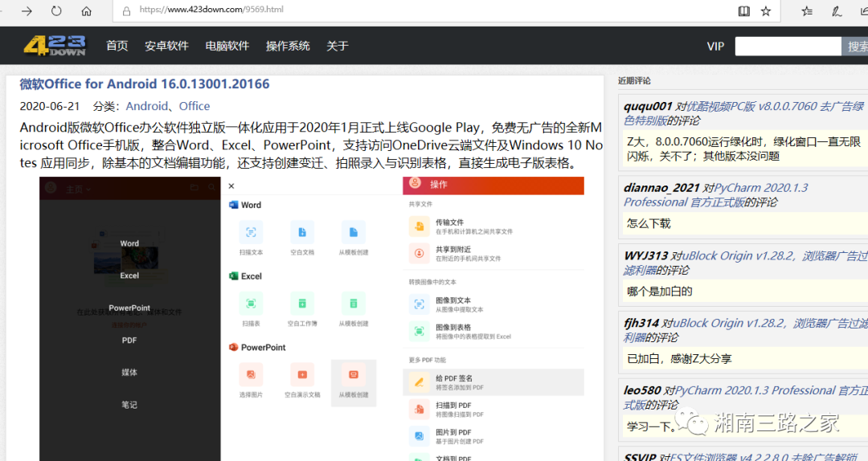Reload the page with refresh icon
This screenshot has width=868, height=461.
tap(56, 11)
